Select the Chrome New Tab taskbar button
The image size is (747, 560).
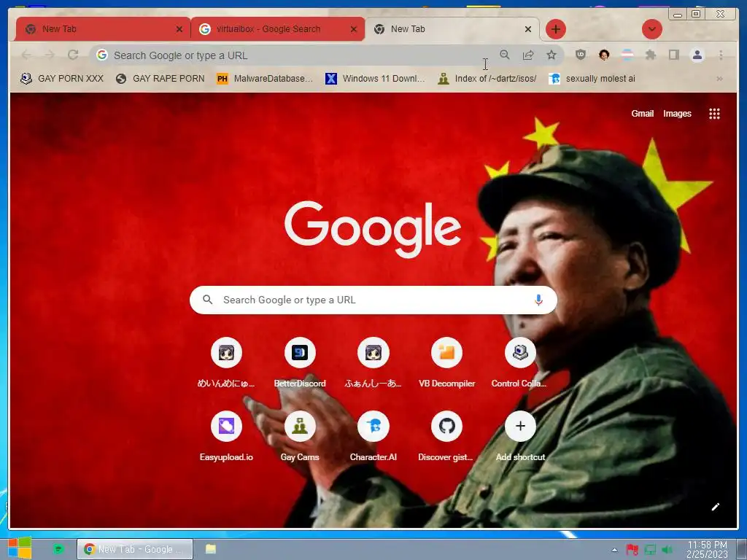(x=135, y=549)
